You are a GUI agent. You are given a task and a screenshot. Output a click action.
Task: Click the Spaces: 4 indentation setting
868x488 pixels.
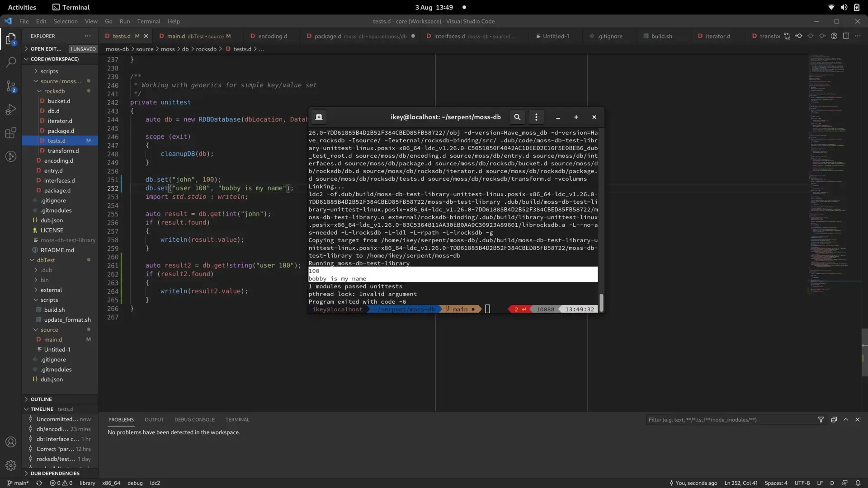click(x=776, y=483)
